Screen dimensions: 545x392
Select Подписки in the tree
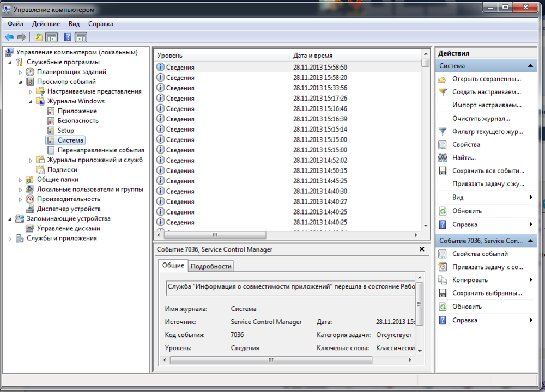tap(62, 170)
